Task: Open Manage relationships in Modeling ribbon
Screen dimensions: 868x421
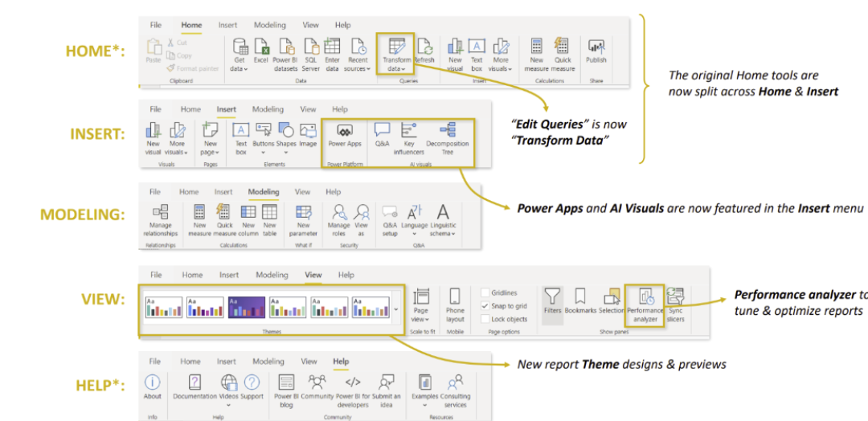Action: 161,221
